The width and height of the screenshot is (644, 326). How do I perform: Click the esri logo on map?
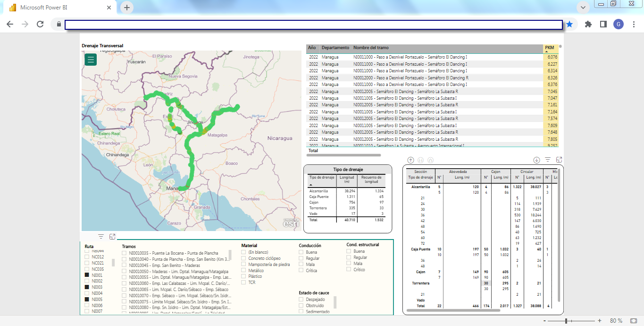click(x=290, y=223)
